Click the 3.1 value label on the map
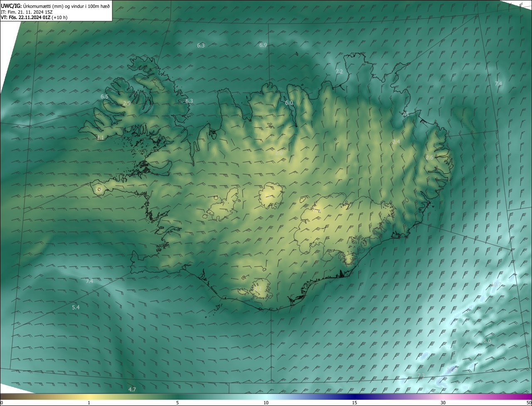Viewport: 532px width, 406px height. point(100,137)
